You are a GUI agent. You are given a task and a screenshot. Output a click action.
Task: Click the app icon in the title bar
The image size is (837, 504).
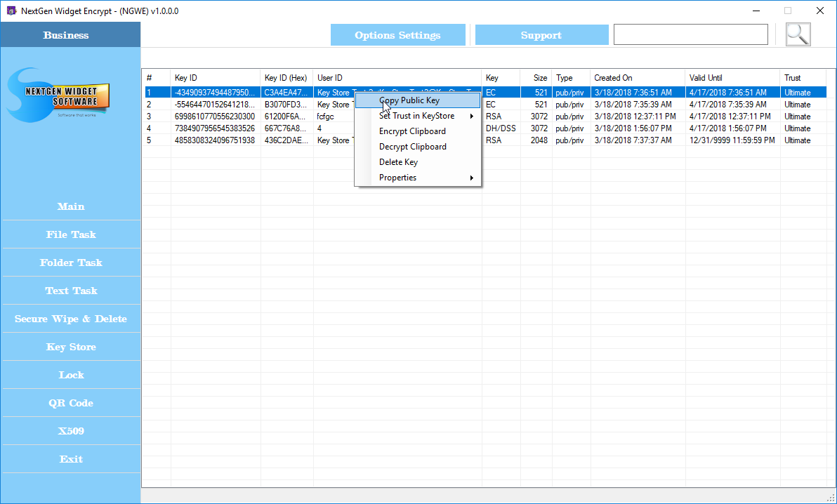(11, 11)
